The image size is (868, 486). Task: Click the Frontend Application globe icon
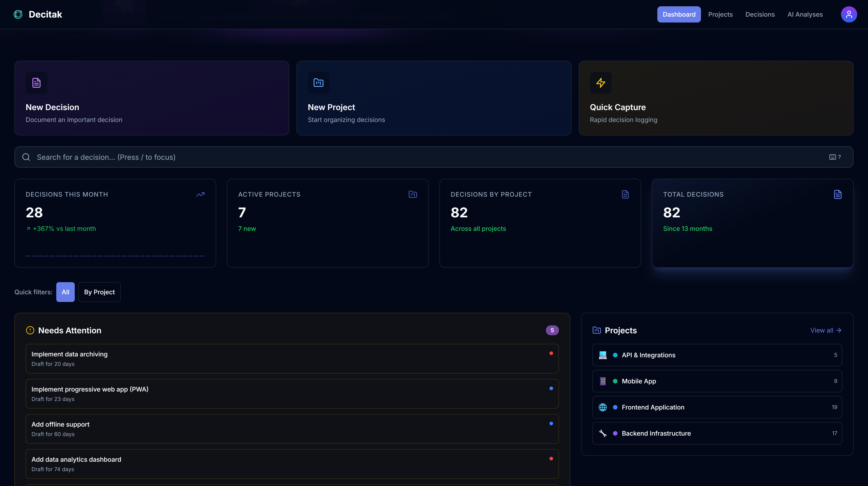point(603,407)
